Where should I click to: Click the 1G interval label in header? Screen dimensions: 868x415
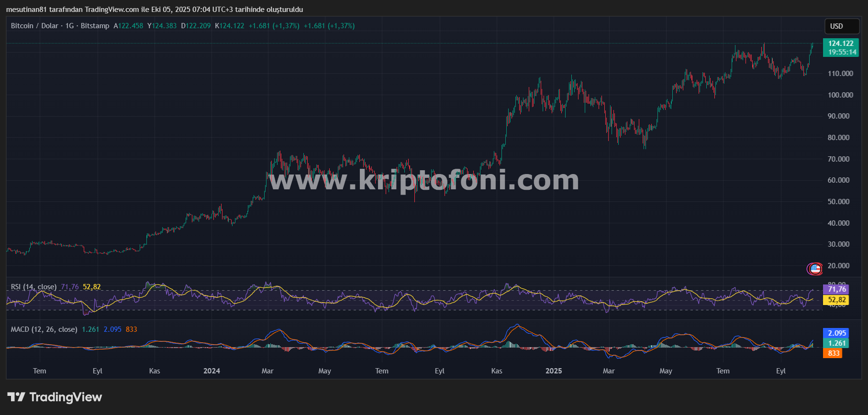pos(69,26)
